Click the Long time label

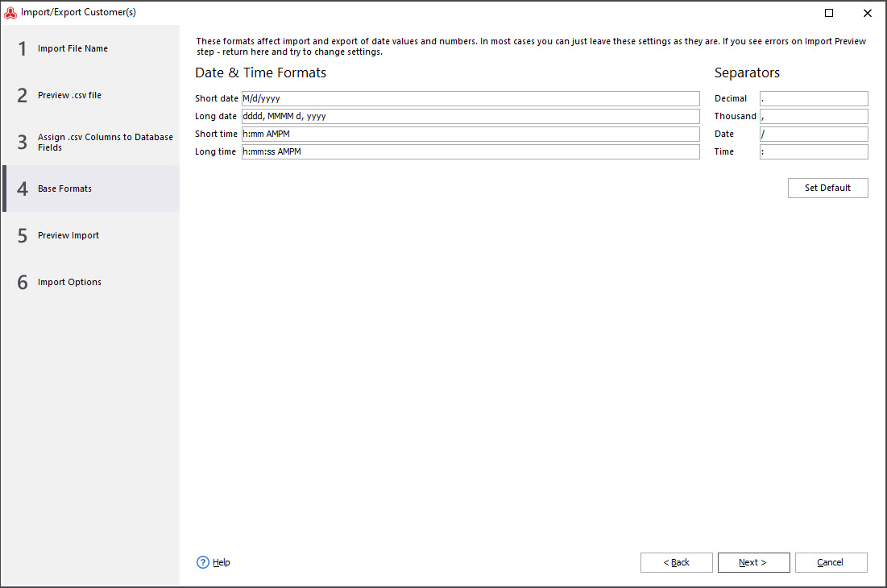coord(216,151)
